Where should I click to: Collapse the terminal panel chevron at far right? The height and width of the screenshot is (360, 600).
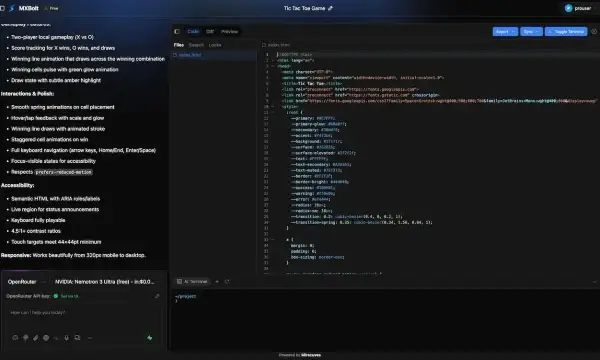(x=594, y=282)
